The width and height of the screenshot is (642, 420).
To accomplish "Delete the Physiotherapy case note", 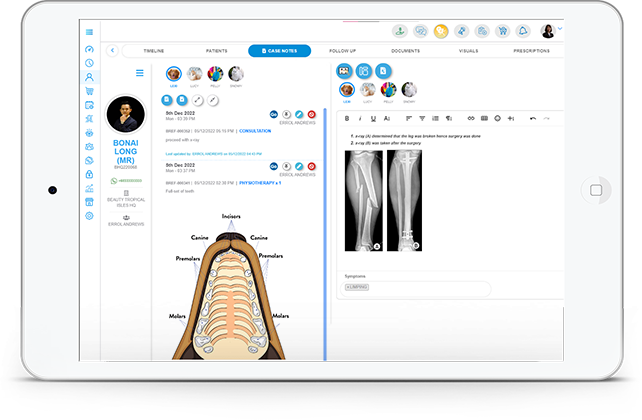I will pyautogui.click(x=312, y=166).
